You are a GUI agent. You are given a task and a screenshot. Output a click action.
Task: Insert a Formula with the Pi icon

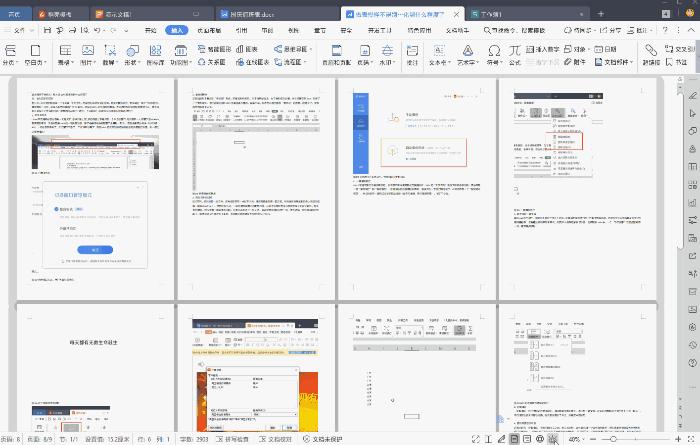tap(515, 55)
